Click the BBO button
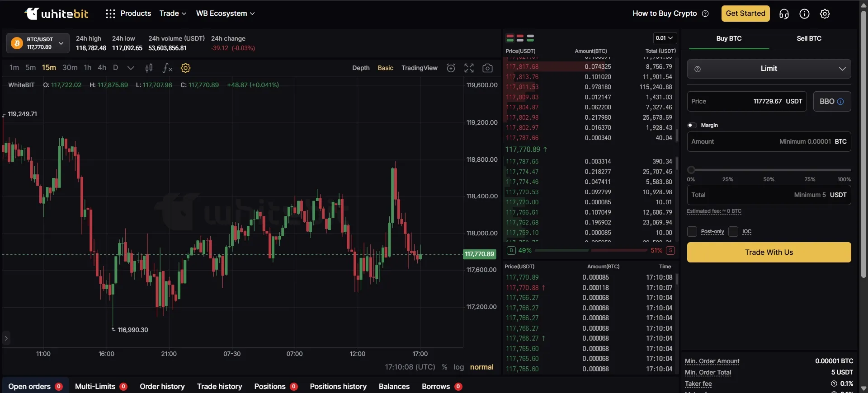The width and height of the screenshot is (868, 393). point(832,102)
